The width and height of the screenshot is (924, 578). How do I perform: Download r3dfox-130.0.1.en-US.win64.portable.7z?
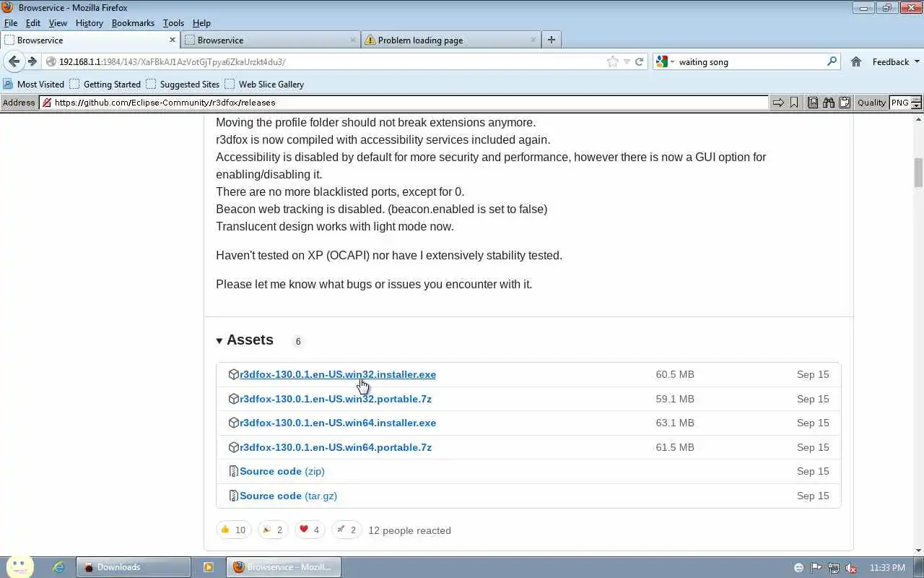(x=336, y=447)
